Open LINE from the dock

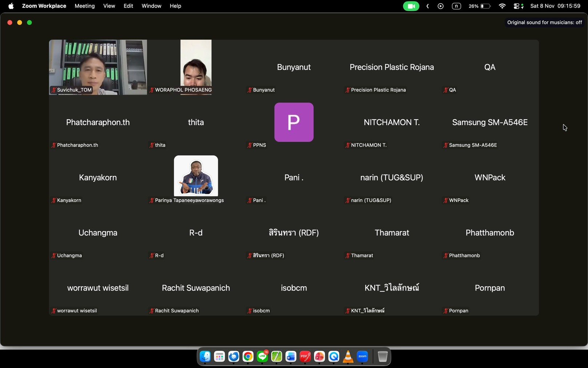262,357
